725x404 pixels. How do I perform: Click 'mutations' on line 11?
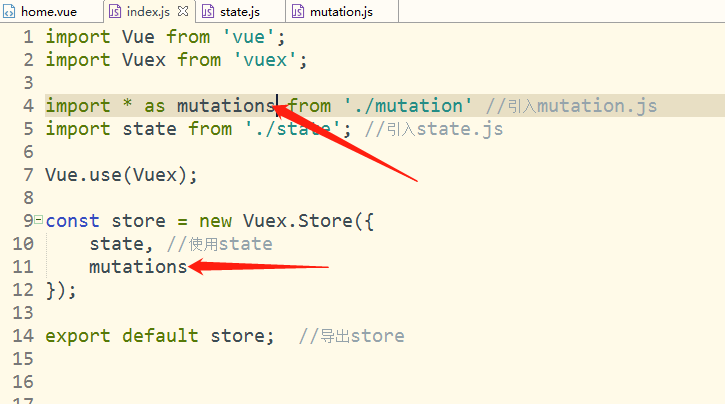(138, 267)
